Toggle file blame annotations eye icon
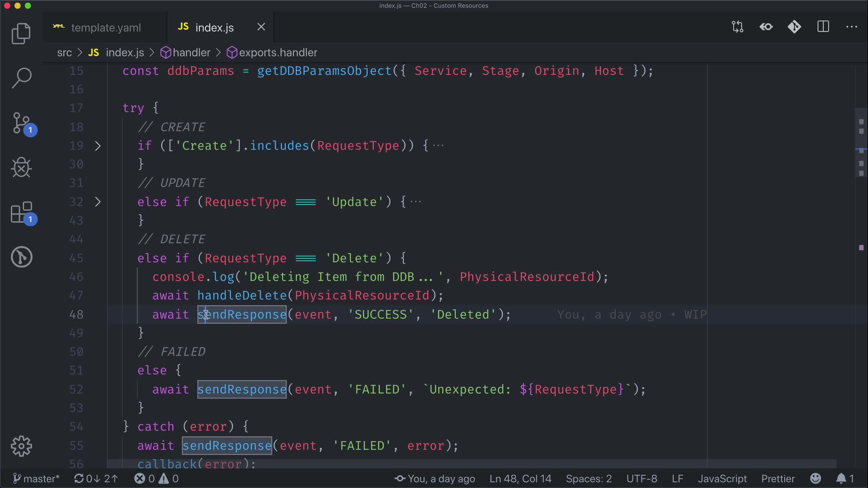 coord(766,27)
